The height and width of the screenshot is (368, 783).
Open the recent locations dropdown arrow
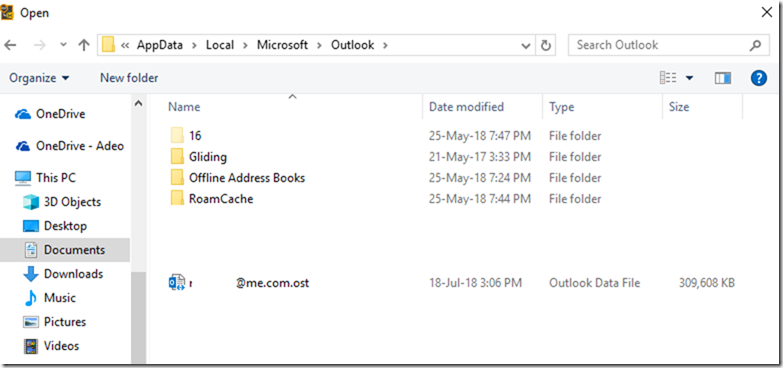(63, 45)
